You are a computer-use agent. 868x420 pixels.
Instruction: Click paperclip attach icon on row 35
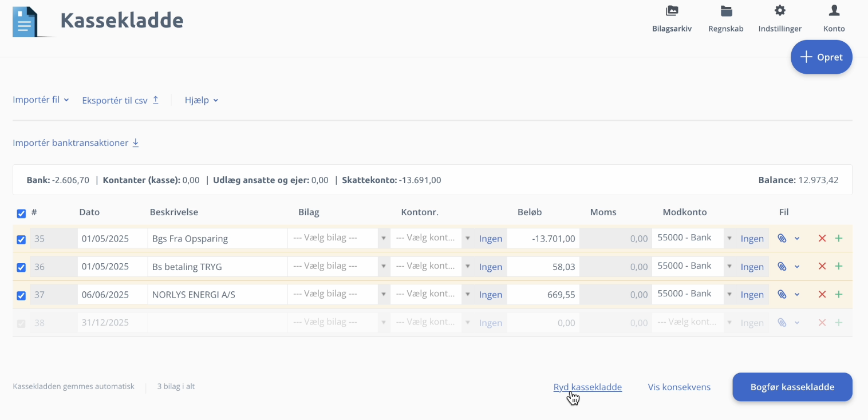tap(782, 239)
